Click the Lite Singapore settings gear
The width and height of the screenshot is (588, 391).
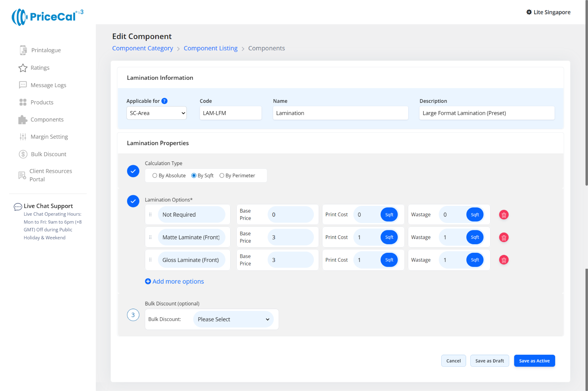[529, 12]
